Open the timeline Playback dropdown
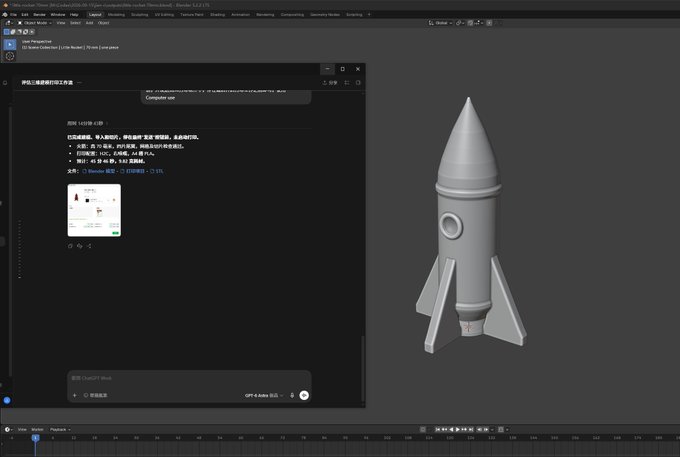The width and height of the screenshot is (680, 457). [60, 430]
